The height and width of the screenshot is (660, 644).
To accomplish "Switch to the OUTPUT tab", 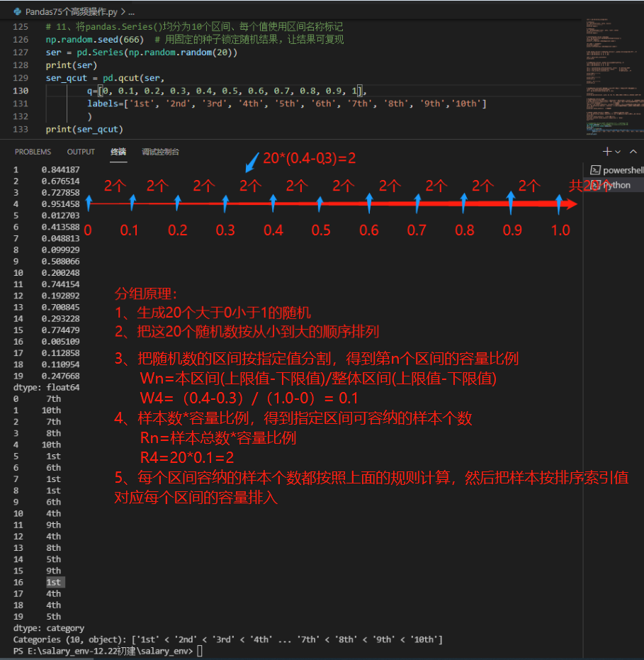I will [81, 152].
